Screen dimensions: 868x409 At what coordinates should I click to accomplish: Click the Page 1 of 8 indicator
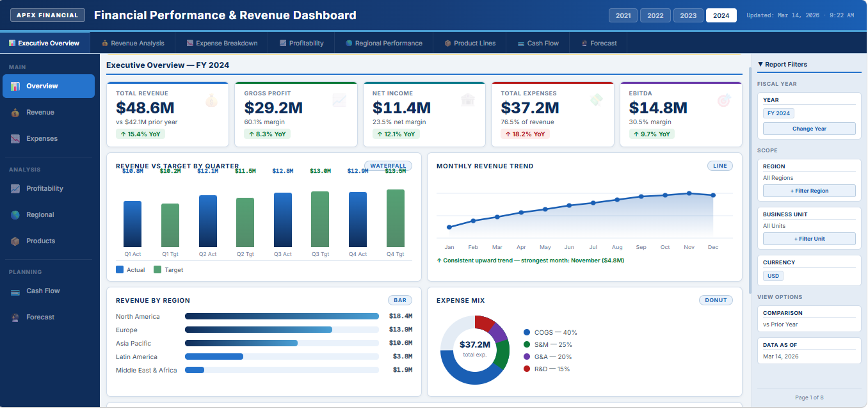[809, 397]
